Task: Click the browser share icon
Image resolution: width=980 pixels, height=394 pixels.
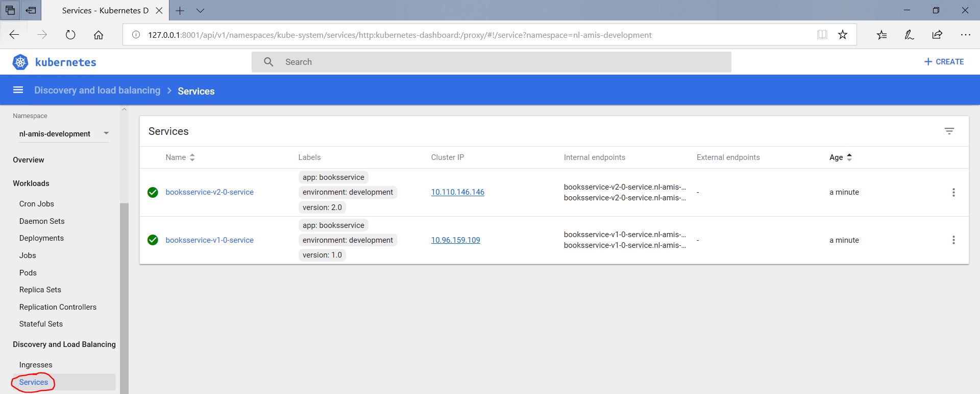Action: (x=937, y=35)
